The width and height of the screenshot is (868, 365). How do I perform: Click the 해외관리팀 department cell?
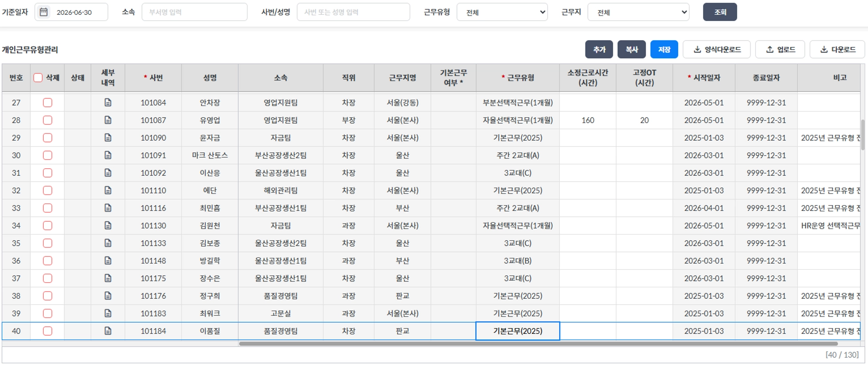tap(281, 191)
